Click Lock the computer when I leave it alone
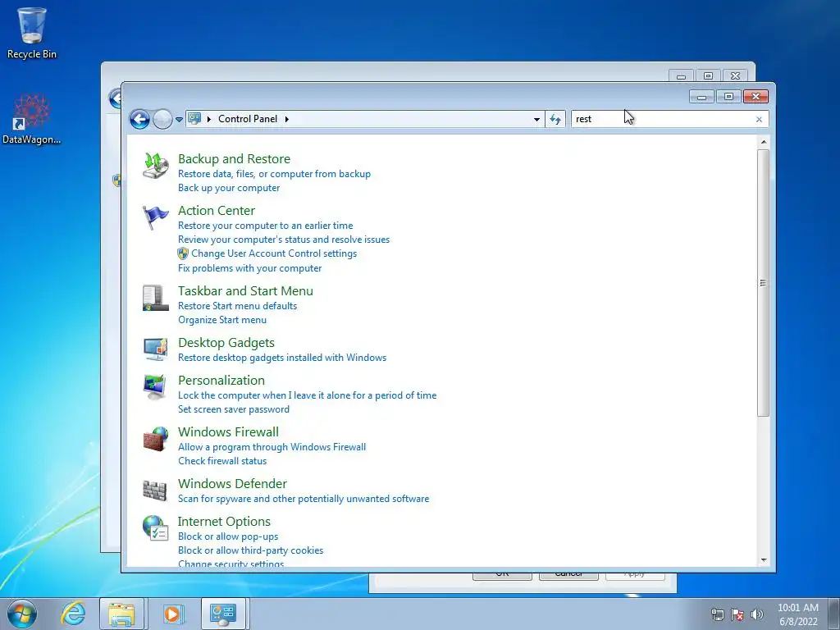 307,395
